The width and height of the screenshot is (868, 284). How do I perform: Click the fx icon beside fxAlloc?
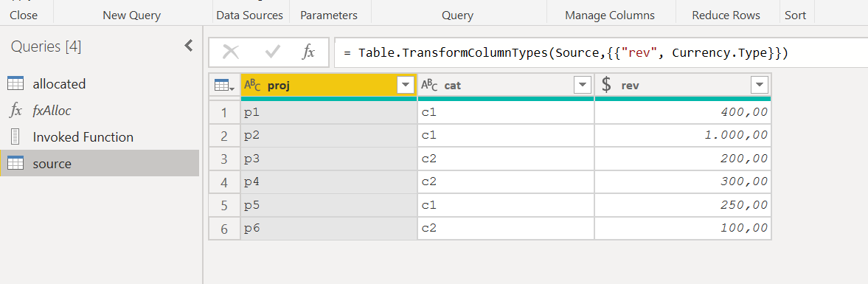[15, 111]
